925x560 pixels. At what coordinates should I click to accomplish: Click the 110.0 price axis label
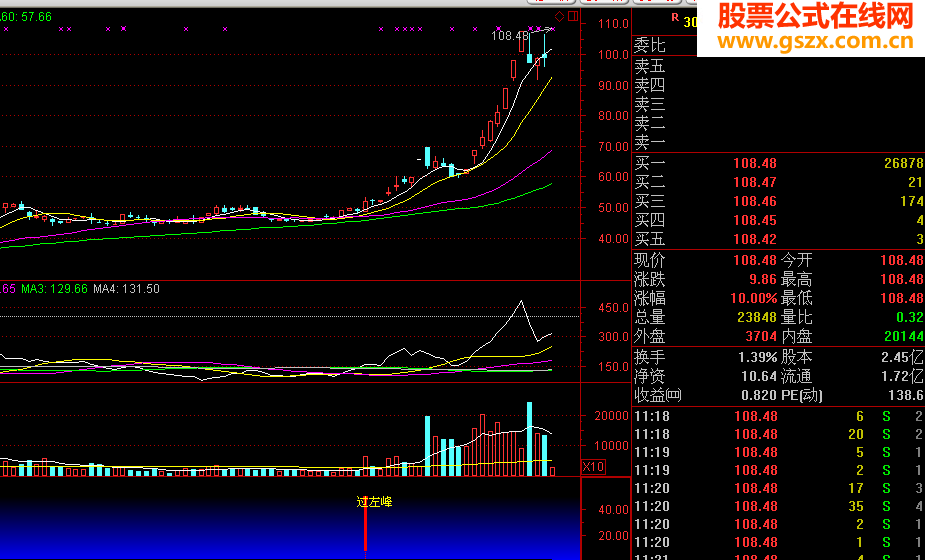click(613, 24)
